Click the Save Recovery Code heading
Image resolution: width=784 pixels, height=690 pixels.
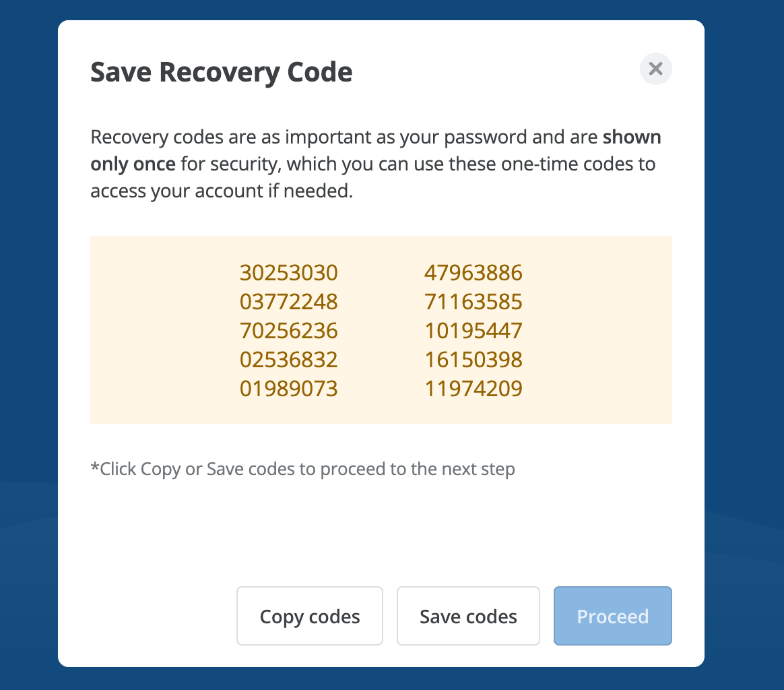221,72
